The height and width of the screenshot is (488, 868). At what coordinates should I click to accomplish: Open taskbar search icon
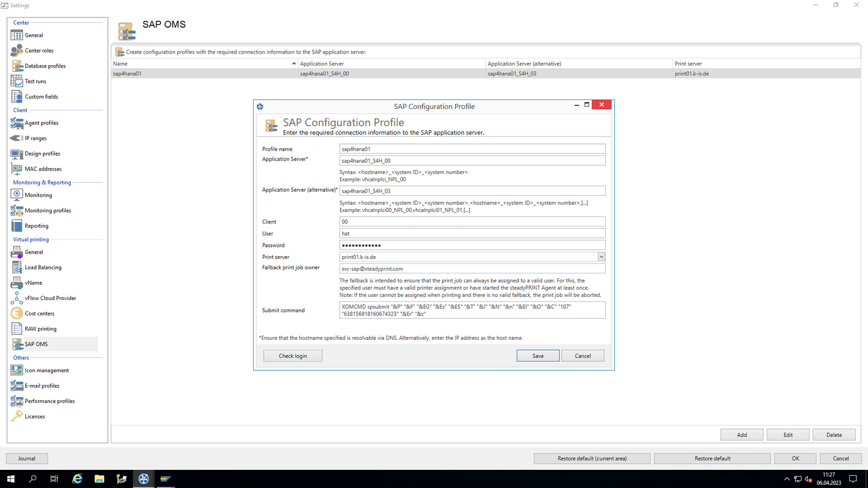click(33, 479)
